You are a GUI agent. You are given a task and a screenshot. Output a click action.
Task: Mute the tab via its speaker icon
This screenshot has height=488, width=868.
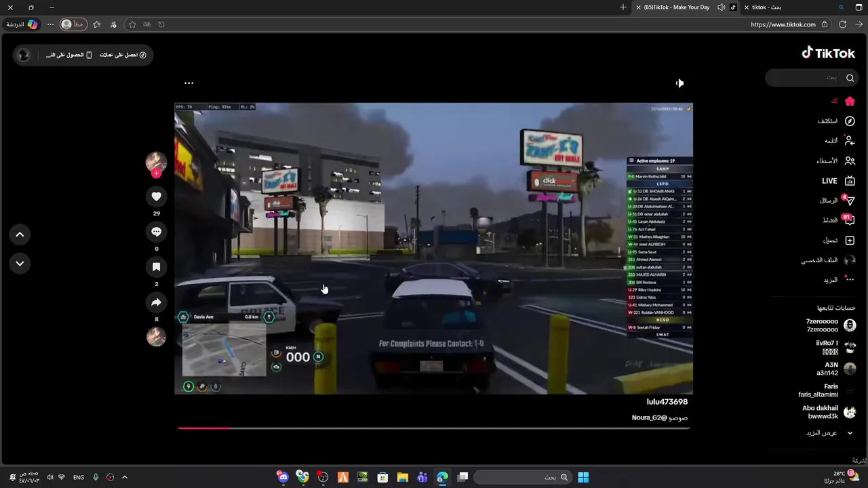[x=721, y=7]
